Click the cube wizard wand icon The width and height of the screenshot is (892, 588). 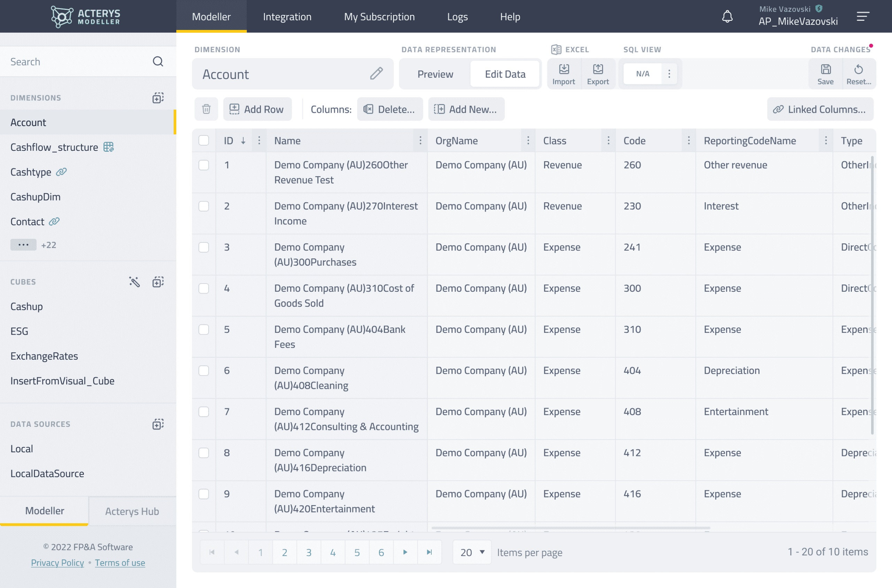click(134, 282)
